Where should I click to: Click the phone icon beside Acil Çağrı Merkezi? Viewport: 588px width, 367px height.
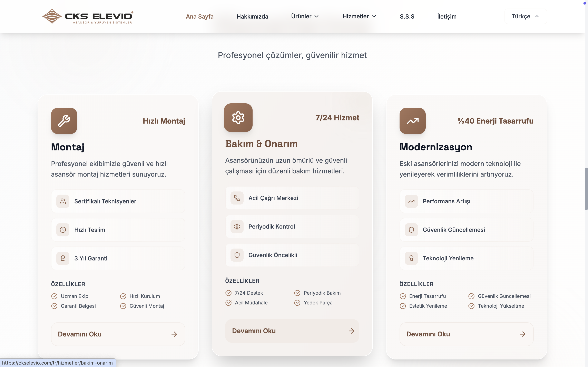237,198
